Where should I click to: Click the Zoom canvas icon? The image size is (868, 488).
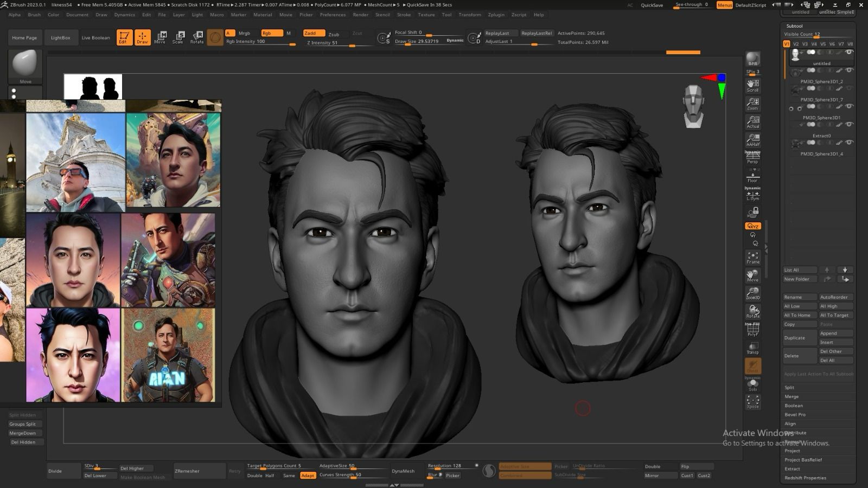(x=753, y=104)
